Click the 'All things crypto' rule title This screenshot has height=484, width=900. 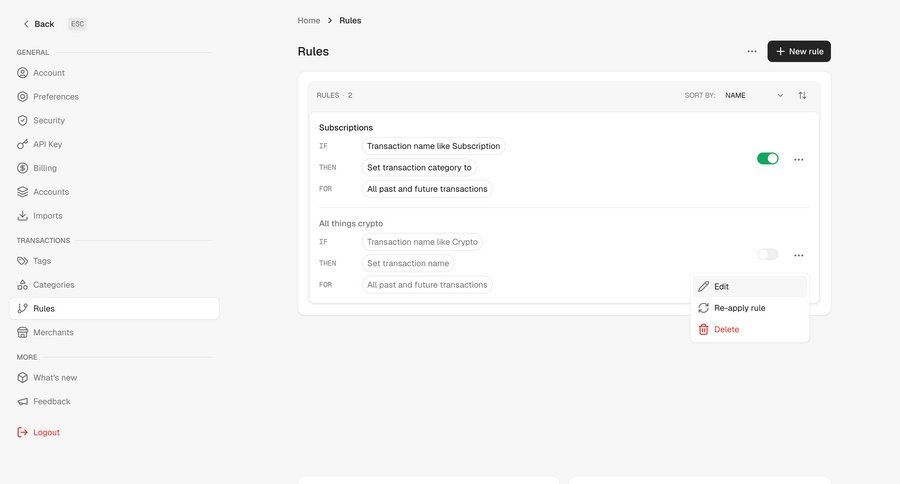(351, 223)
